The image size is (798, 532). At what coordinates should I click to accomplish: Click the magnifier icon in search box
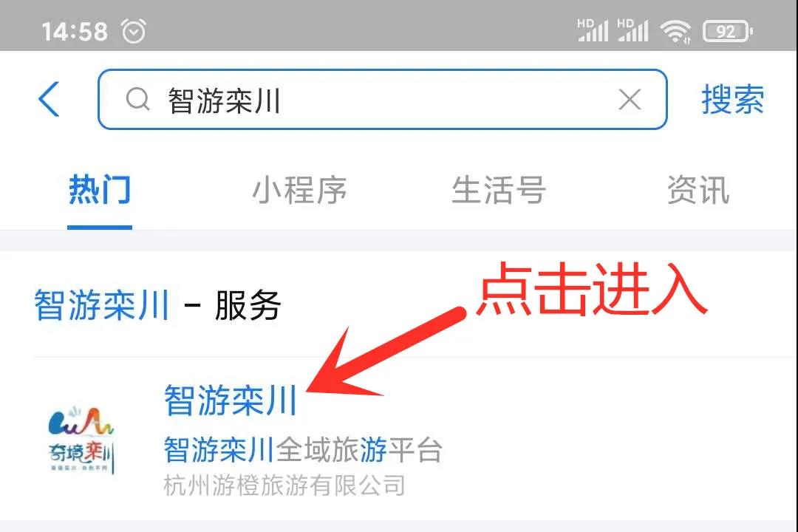point(137,99)
